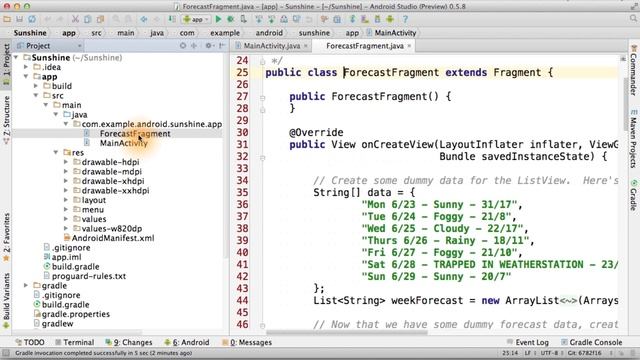Collapse the app module folder
The height and width of the screenshot is (360, 640).
(x=26, y=76)
